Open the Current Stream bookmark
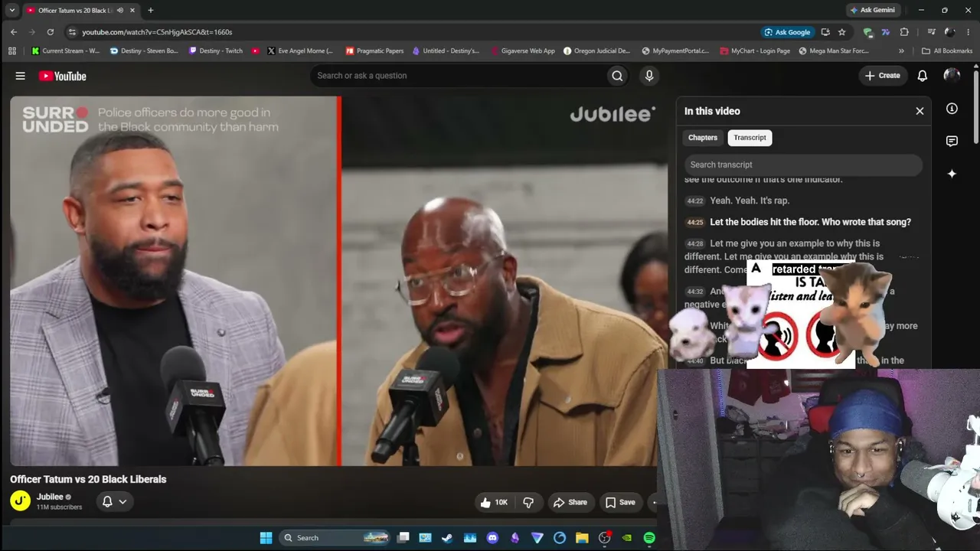 point(66,51)
